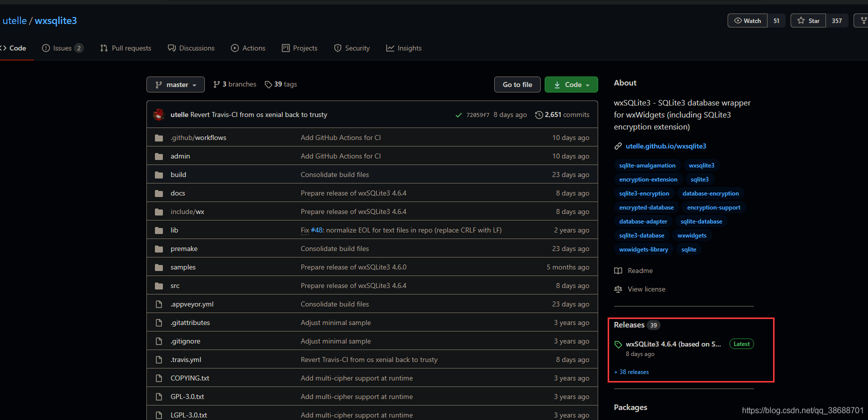Open commit hash 72059f7

pos(478,115)
